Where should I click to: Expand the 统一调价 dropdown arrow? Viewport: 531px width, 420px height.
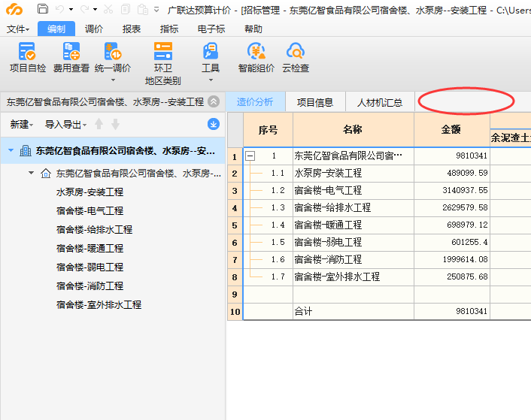point(113,80)
